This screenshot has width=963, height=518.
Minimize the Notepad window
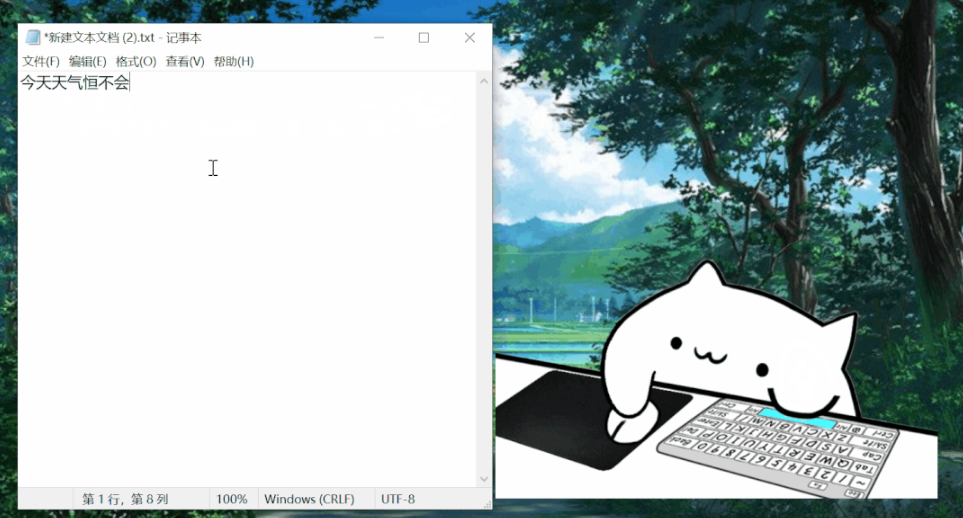(x=379, y=38)
